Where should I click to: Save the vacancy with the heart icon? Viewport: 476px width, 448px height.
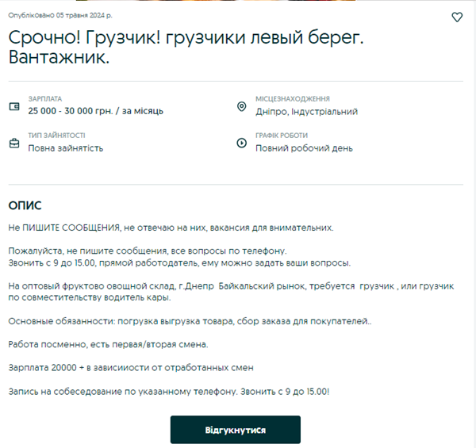(x=456, y=17)
